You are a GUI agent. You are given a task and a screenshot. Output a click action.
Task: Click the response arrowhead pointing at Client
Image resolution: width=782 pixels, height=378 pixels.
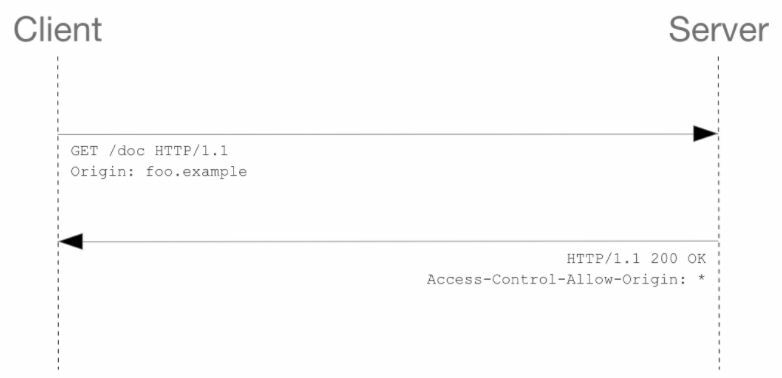click(x=70, y=241)
